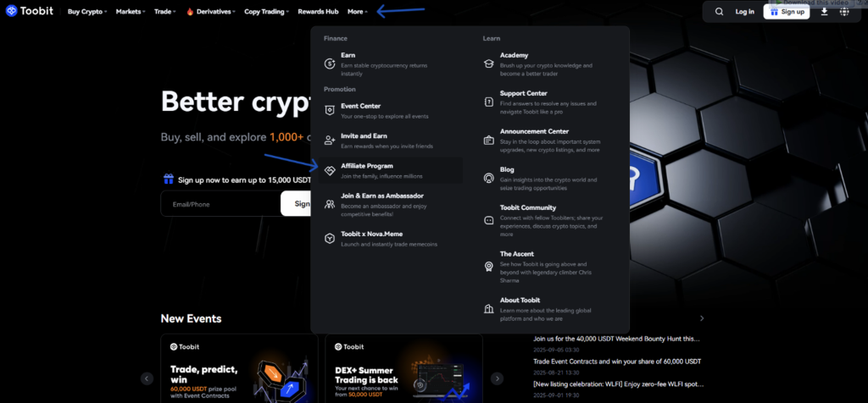Image resolution: width=868 pixels, height=403 pixels.
Task: Click the announcements right chevron
Action: click(x=702, y=318)
